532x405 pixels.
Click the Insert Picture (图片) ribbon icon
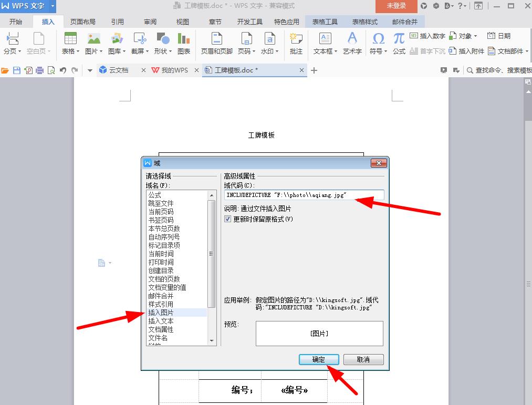[93, 39]
